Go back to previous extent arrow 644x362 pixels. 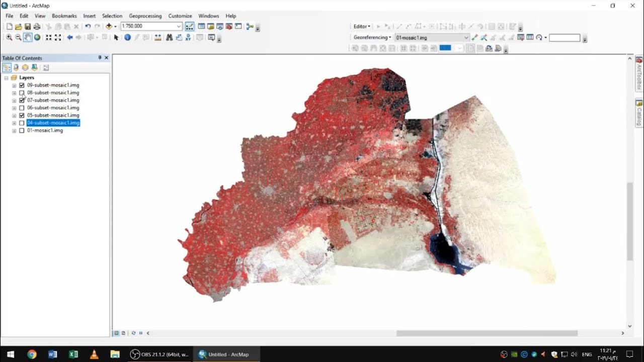(x=70, y=37)
